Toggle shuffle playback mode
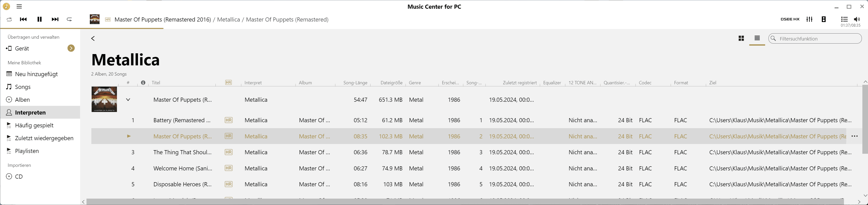Screen dimensions: 868x205 click(9, 19)
